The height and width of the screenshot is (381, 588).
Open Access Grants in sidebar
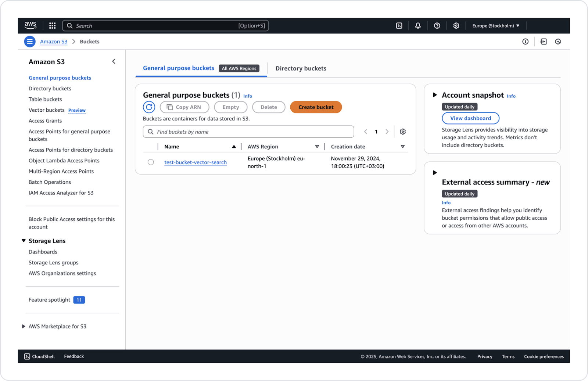[45, 121]
